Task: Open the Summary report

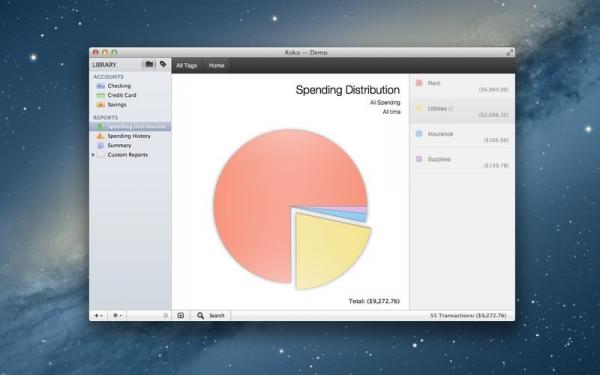Action: pyautogui.click(x=130, y=145)
